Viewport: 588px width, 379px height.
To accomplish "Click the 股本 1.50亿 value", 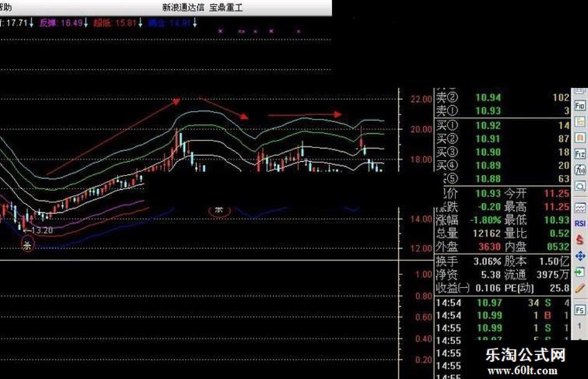I will click(554, 261).
